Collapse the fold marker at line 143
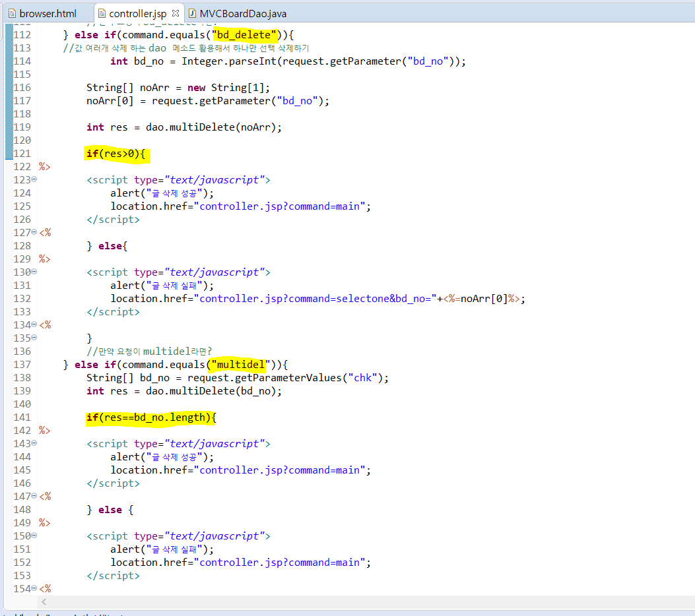695x616 pixels. pyautogui.click(x=34, y=443)
